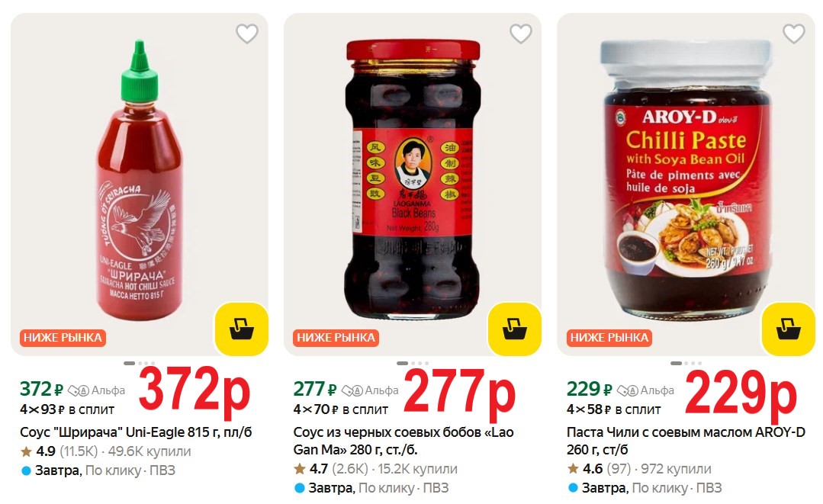The width and height of the screenshot is (823, 504).
Task: Click НИЖЕ РЫНКА badge on AROY-D paste
Action: pos(609,338)
